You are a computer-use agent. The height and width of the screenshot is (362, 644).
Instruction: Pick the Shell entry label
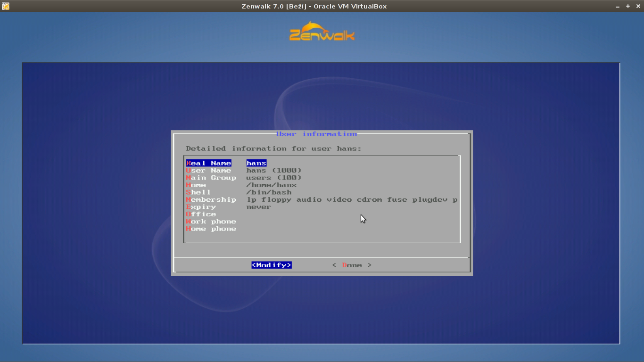pyautogui.click(x=198, y=192)
